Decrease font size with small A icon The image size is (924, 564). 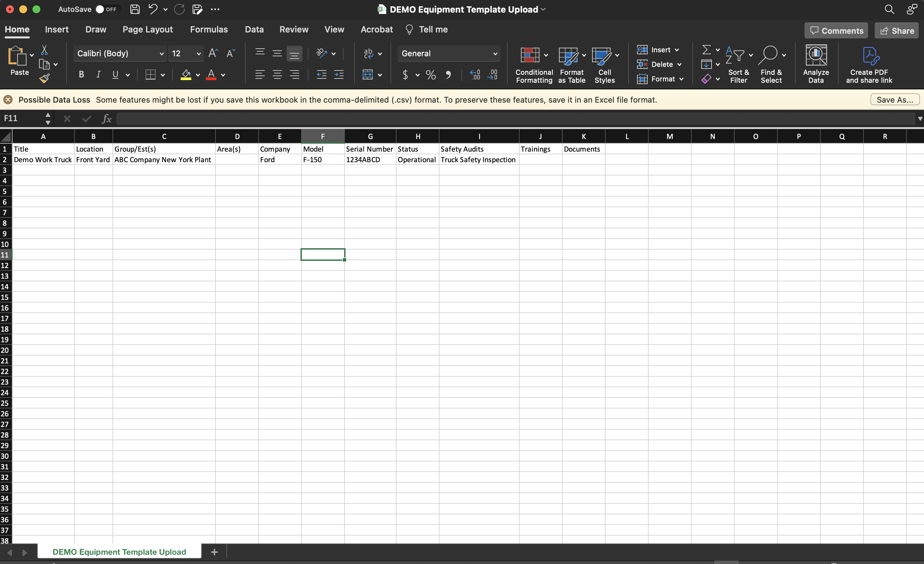coord(231,53)
